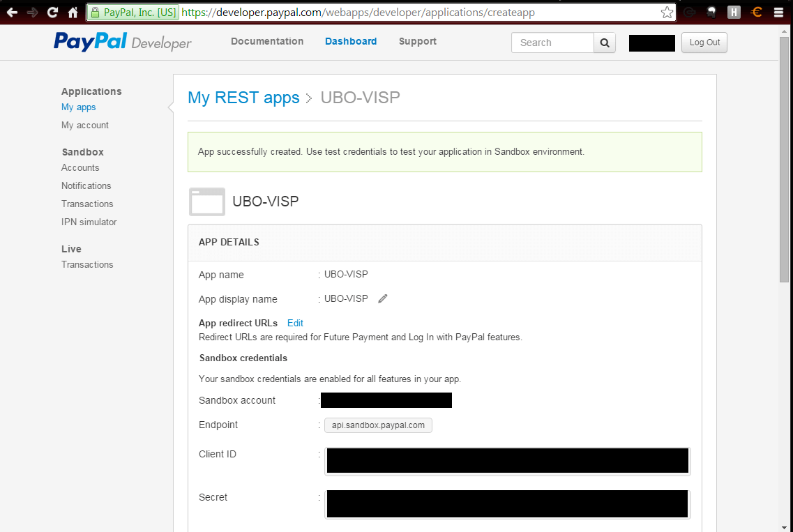Click the redacted Client ID field
The height and width of the screenshot is (532, 793).
click(507, 461)
